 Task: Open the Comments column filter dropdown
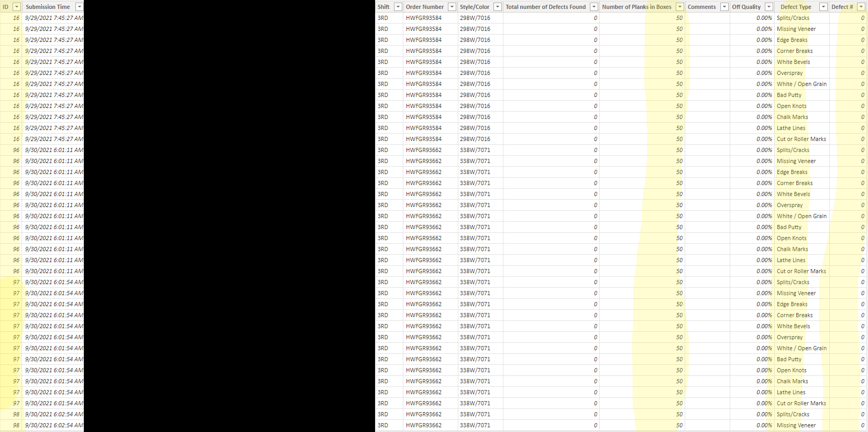724,7
